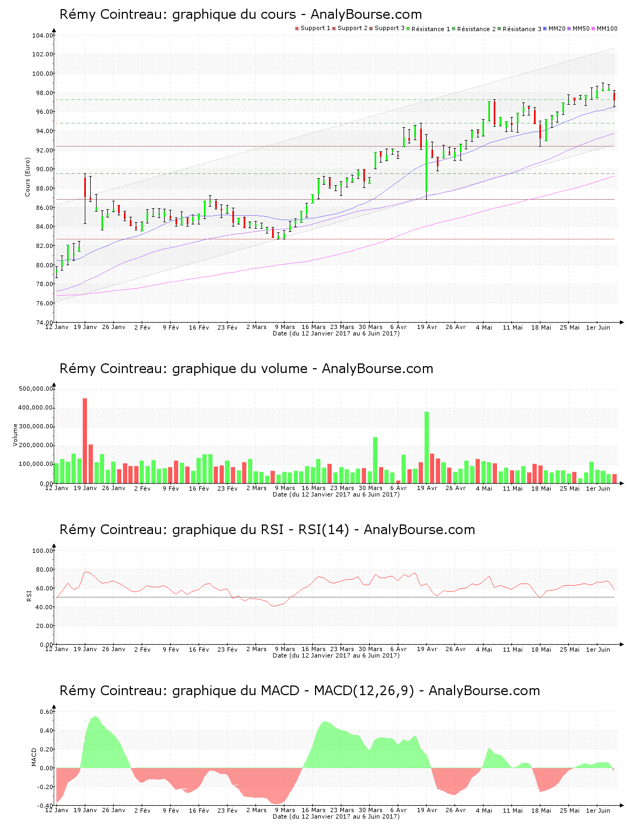
Task: Click the 300,000.00 value on volume axis
Action: tap(35, 427)
